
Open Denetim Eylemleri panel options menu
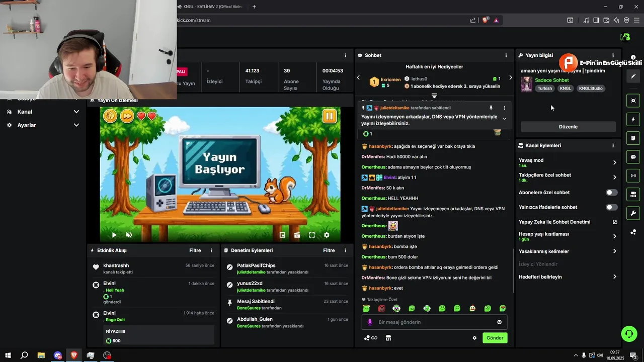click(x=345, y=250)
